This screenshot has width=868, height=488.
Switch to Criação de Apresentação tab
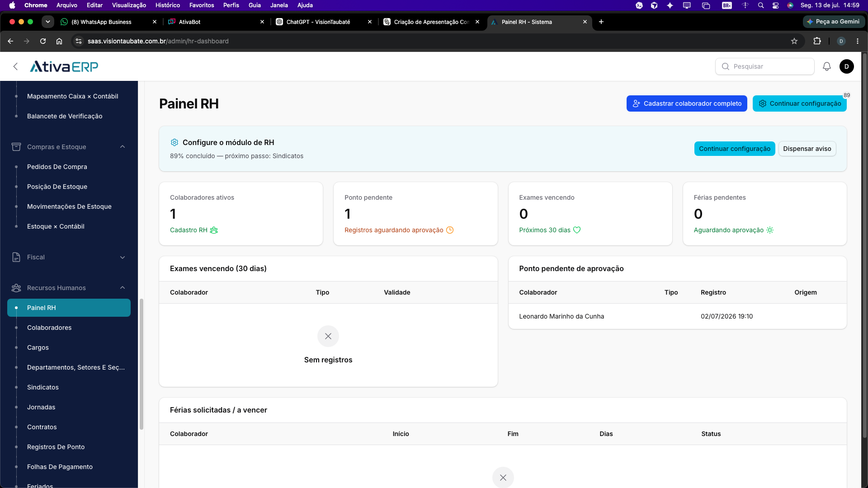coord(432,22)
